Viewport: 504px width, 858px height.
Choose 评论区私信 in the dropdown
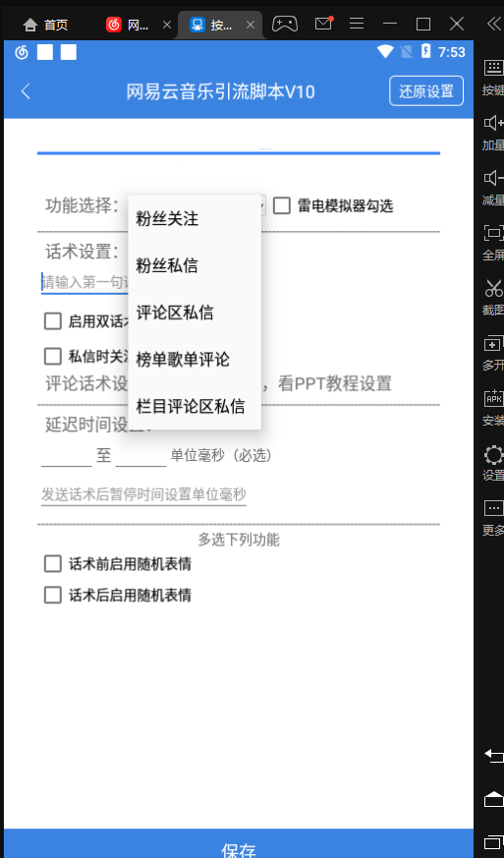[195, 313]
